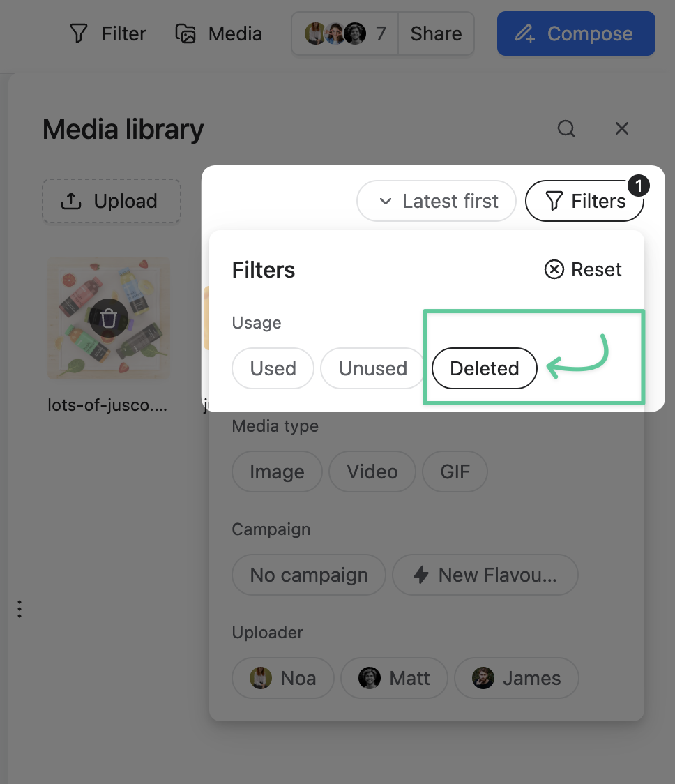
Task: Select the Video media type filter
Action: [x=372, y=472]
